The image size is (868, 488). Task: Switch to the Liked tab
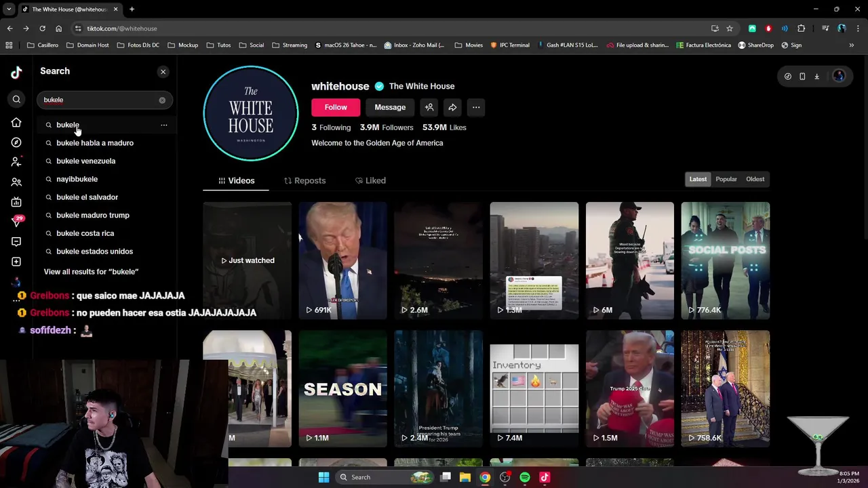tap(370, 180)
